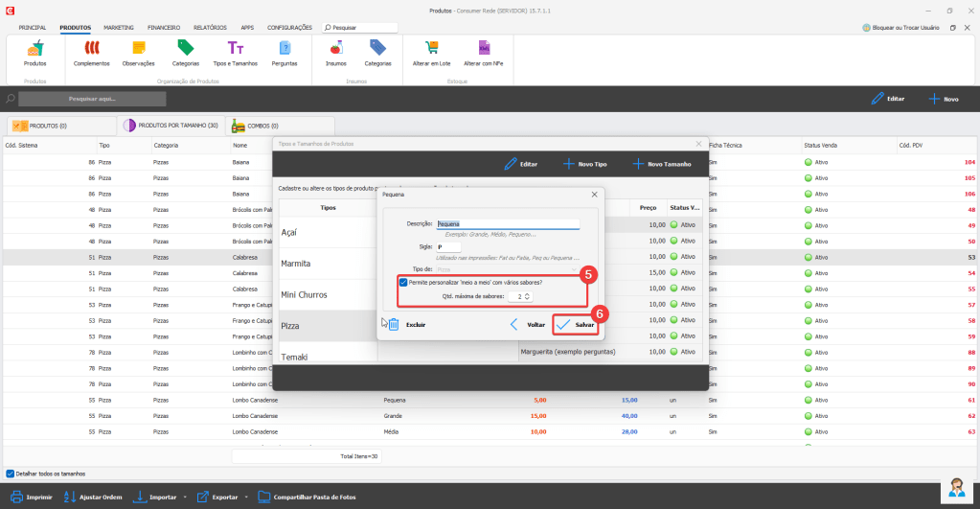Expand the Importar dropdown arrow
980x509 pixels.
184,497
